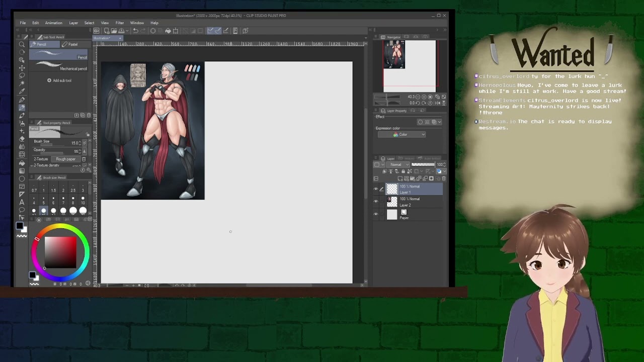This screenshot has width=644, height=362.
Task: Open Expression color dropdown
Action: (402, 135)
